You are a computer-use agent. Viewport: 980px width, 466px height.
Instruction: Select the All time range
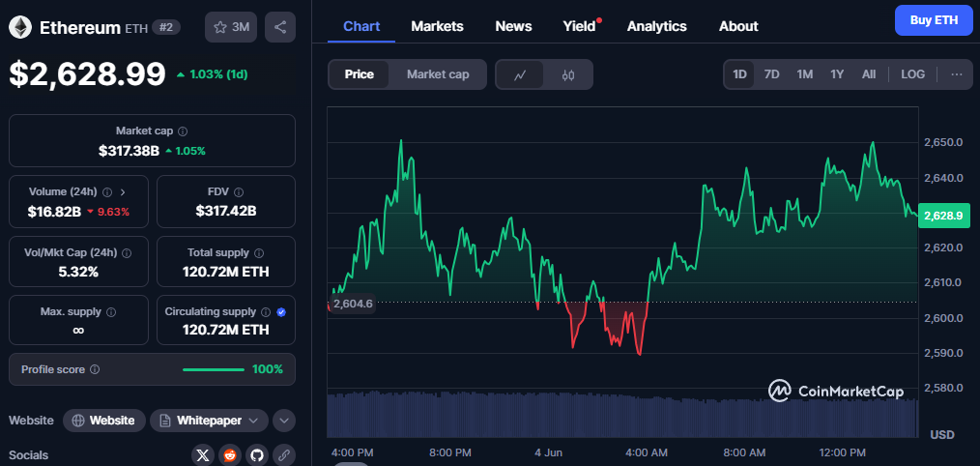[x=869, y=74]
